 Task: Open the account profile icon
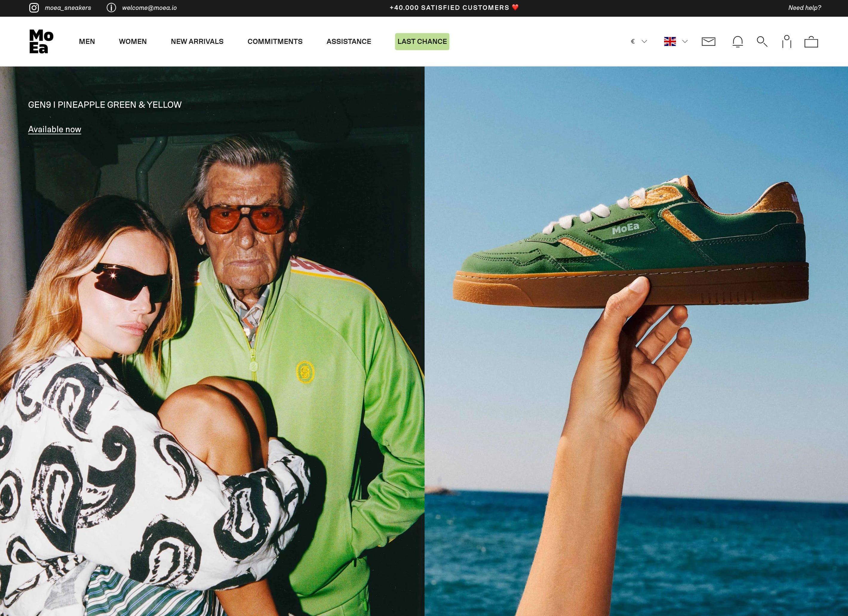point(787,41)
